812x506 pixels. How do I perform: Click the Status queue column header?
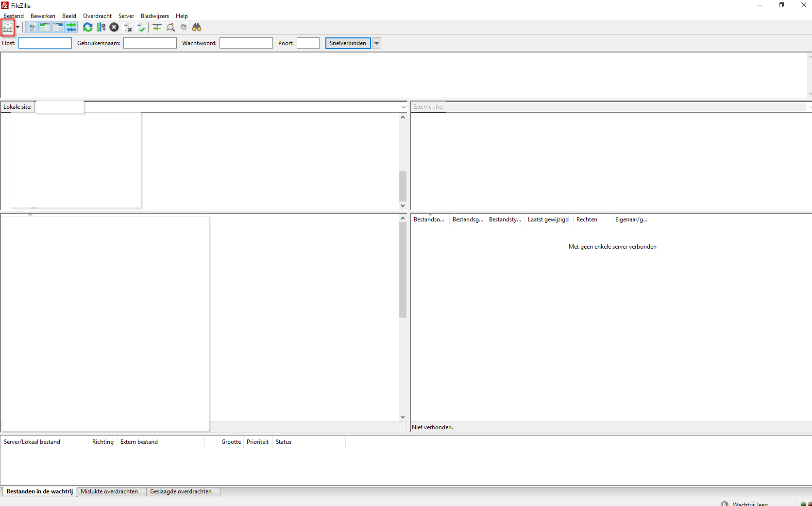[x=309, y=442]
